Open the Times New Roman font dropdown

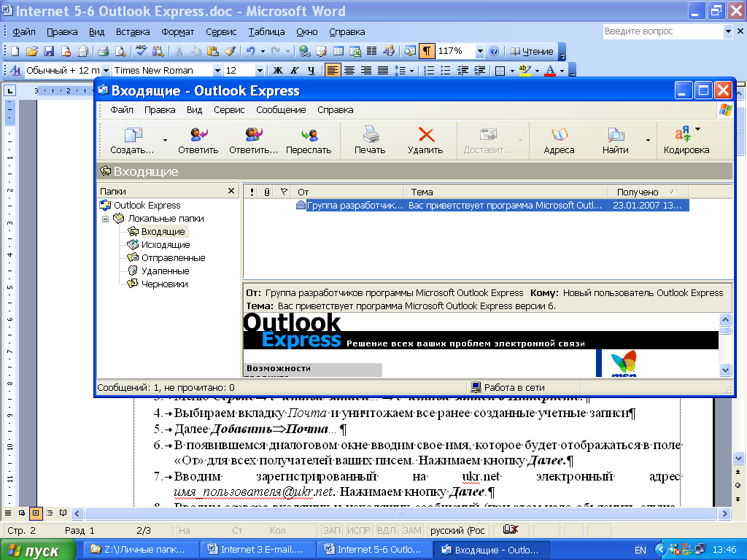[x=217, y=71]
